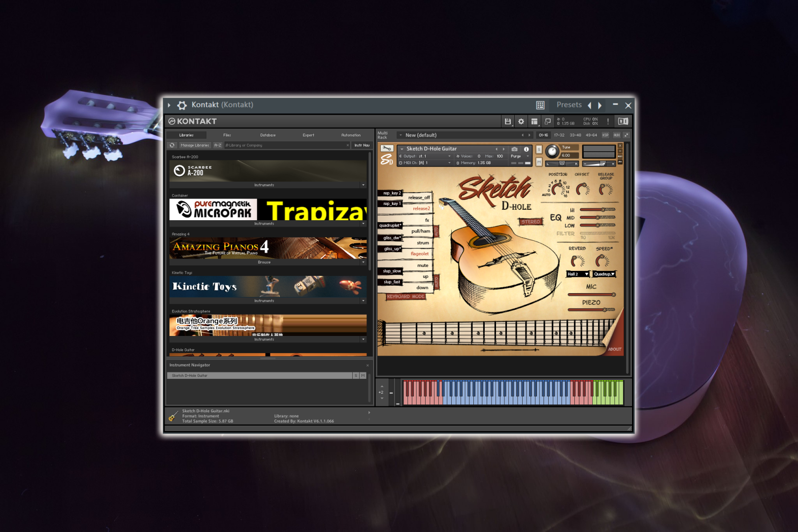Toggle the lower AUTO switch beside up/down
The image size is (798, 532).
pos(436,282)
